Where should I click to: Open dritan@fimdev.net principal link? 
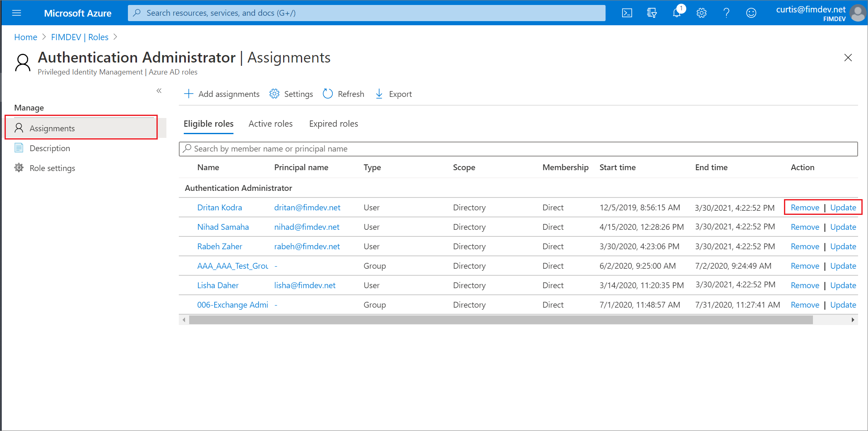pyautogui.click(x=308, y=207)
